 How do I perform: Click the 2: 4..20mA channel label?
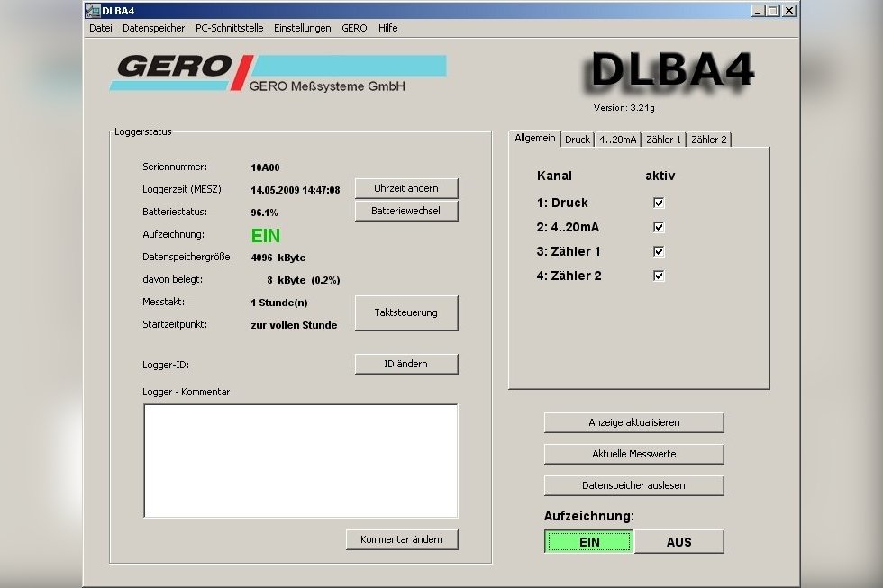568,227
